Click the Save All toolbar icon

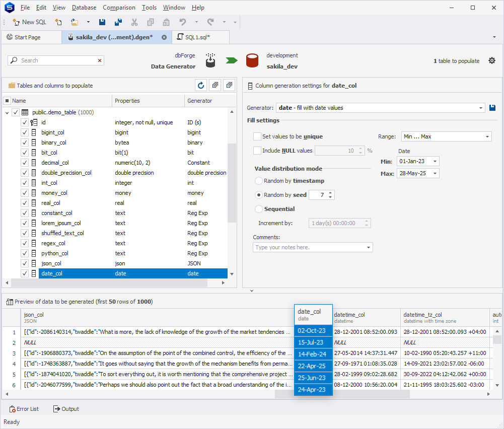click(x=118, y=22)
